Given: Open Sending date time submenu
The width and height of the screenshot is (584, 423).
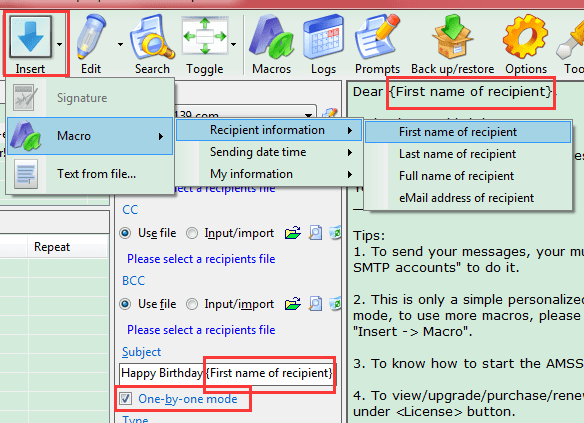Looking at the screenshot, I should coord(269,152).
